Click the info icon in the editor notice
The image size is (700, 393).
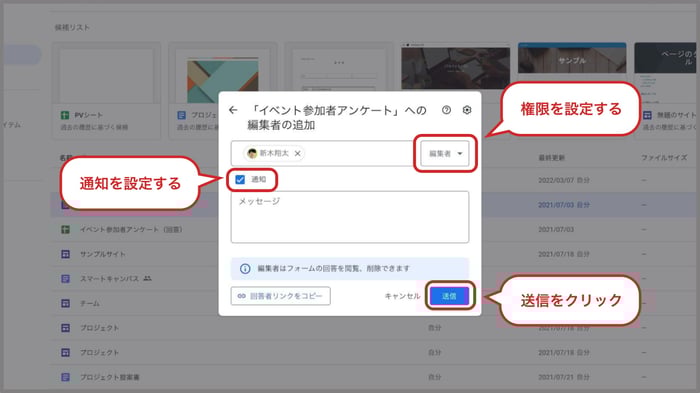pyautogui.click(x=245, y=268)
